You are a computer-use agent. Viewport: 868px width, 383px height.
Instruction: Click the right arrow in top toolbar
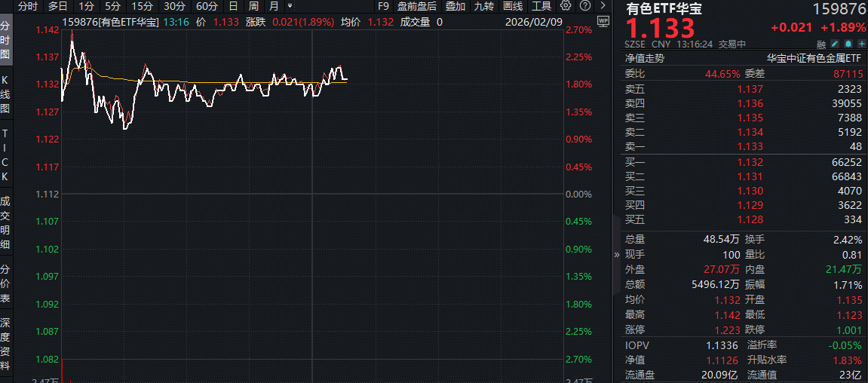pos(602,6)
